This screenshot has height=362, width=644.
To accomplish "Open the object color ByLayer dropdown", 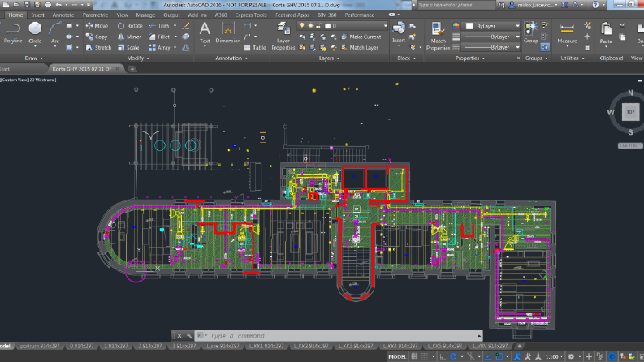I will 492,26.
